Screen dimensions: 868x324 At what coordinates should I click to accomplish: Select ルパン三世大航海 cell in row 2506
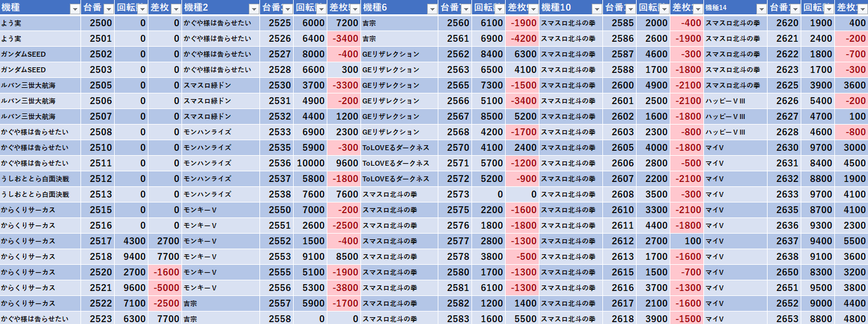pos(41,101)
